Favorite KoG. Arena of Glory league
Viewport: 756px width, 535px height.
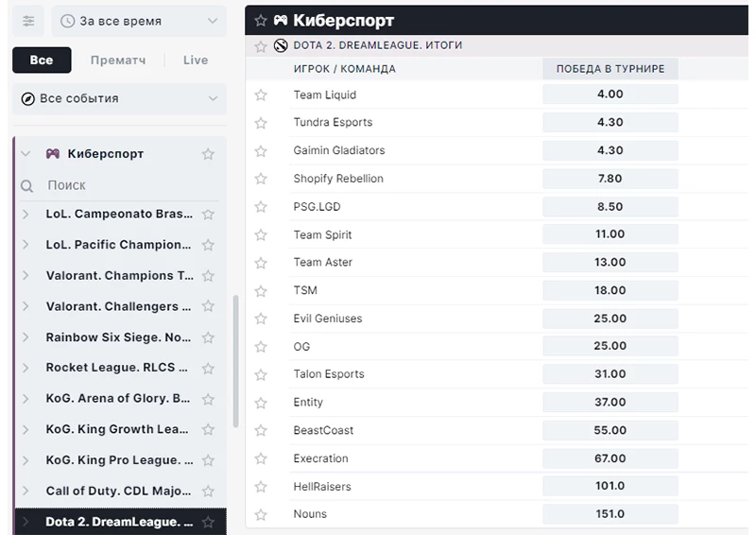(x=208, y=400)
